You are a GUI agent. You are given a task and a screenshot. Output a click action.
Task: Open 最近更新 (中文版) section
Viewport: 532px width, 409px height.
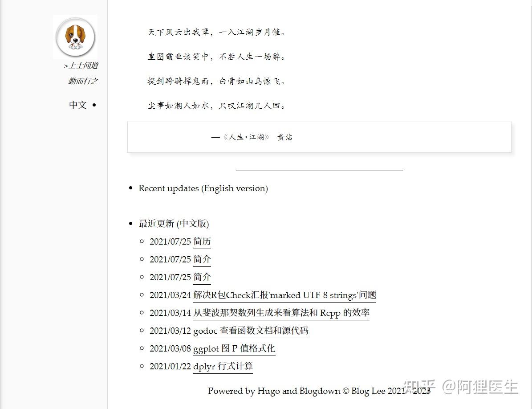[x=174, y=224]
